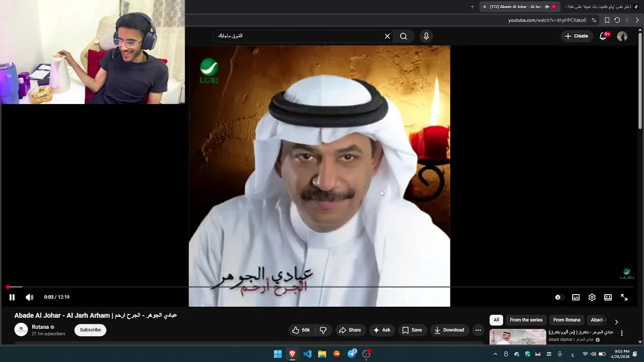Turn on subtitles/closed captions
The width and height of the screenshot is (644, 362).
coord(576,298)
